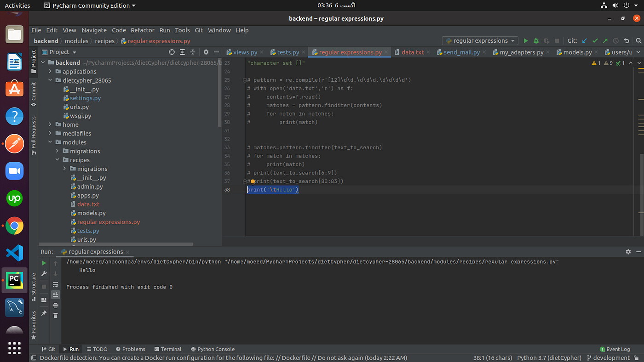The height and width of the screenshot is (362, 644).
Task: Toggle the Commit side panel
Action: tap(34, 94)
